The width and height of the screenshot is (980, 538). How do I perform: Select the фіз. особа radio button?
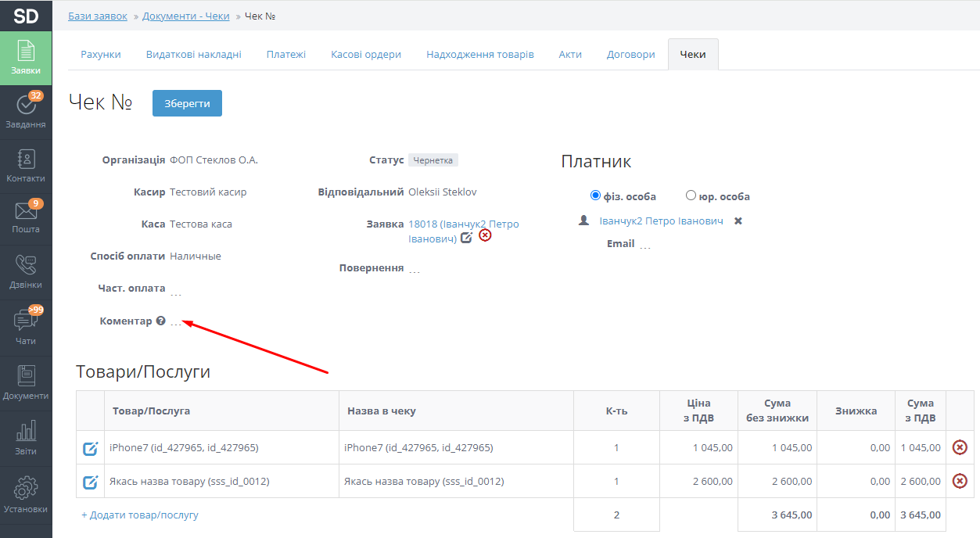click(595, 195)
